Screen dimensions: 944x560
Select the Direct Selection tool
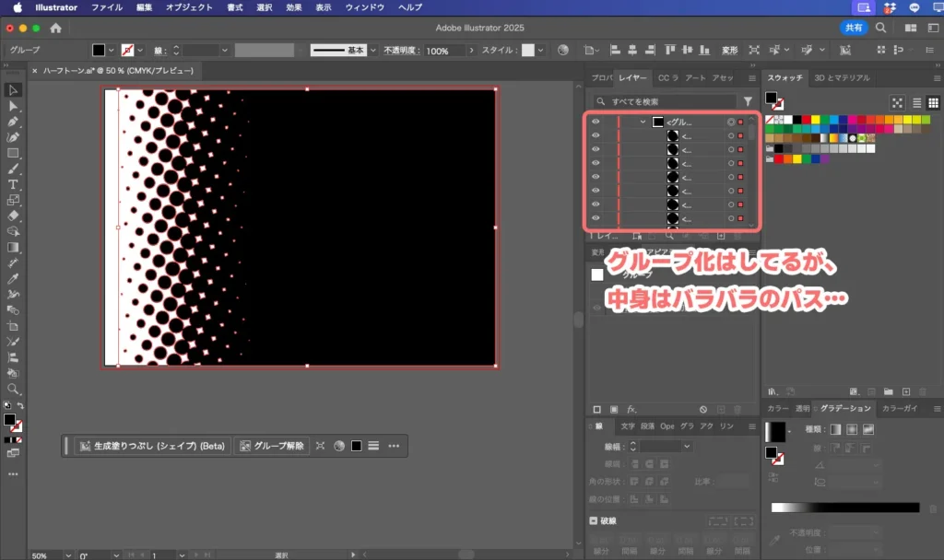point(13,106)
